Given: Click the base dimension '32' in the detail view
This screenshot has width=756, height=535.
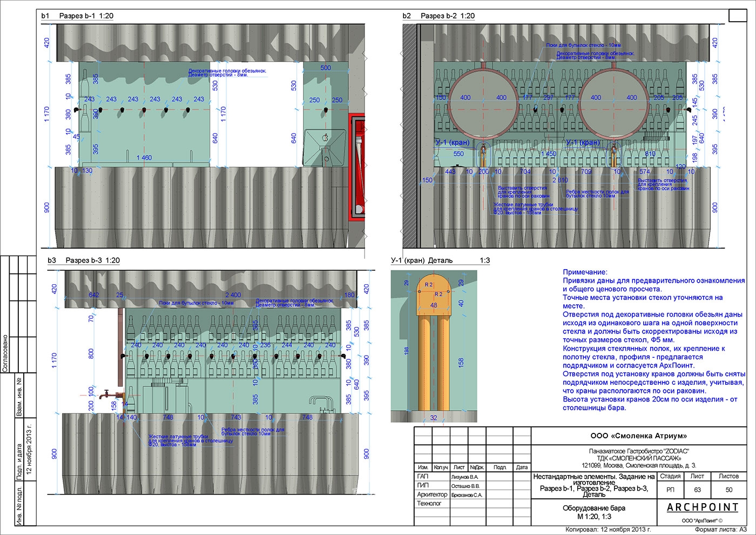Looking at the screenshot, I should point(434,418).
